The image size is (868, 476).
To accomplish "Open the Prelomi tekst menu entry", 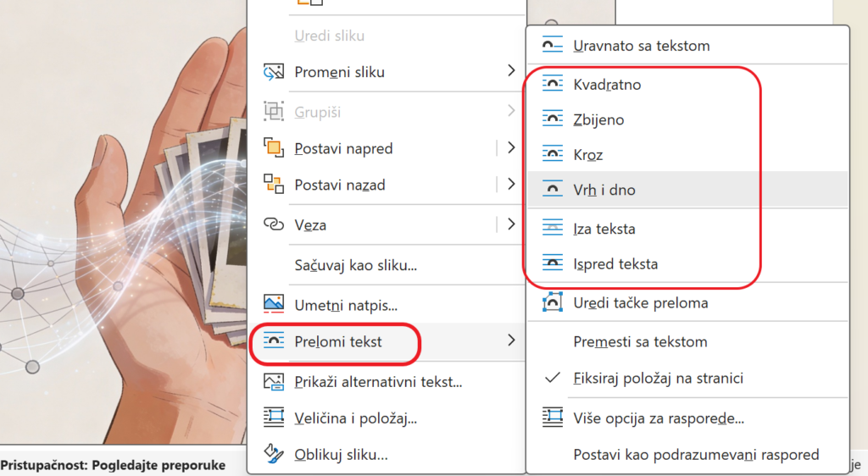I will [337, 341].
